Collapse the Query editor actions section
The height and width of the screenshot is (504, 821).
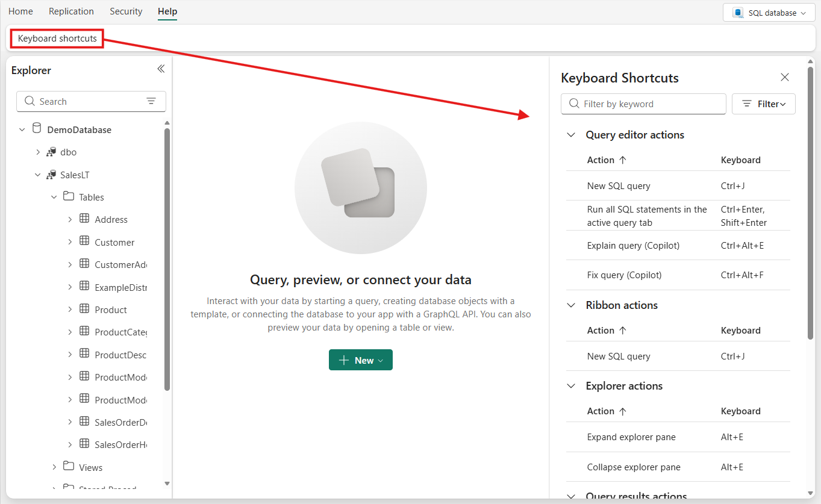pos(571,135)
